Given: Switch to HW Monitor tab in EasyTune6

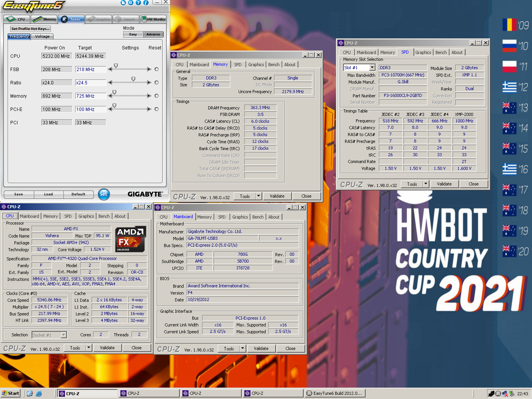Looking at the screenshot, I should (154, 19).
